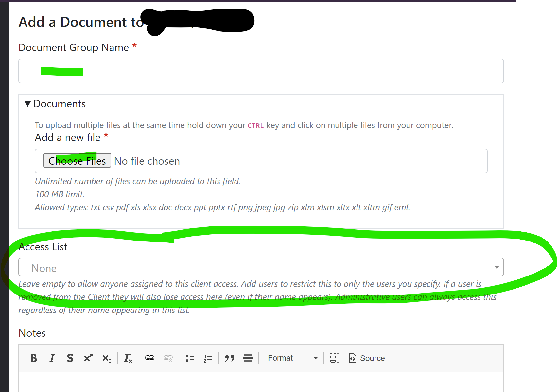
Task: Click the Choose Files button
Action: pos(77,161)
